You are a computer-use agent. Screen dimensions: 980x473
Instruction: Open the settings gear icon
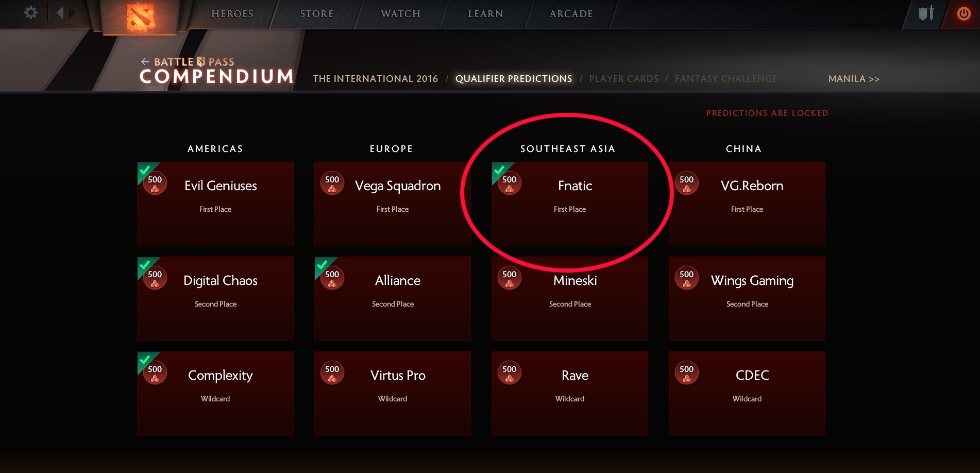click(31, 12)
